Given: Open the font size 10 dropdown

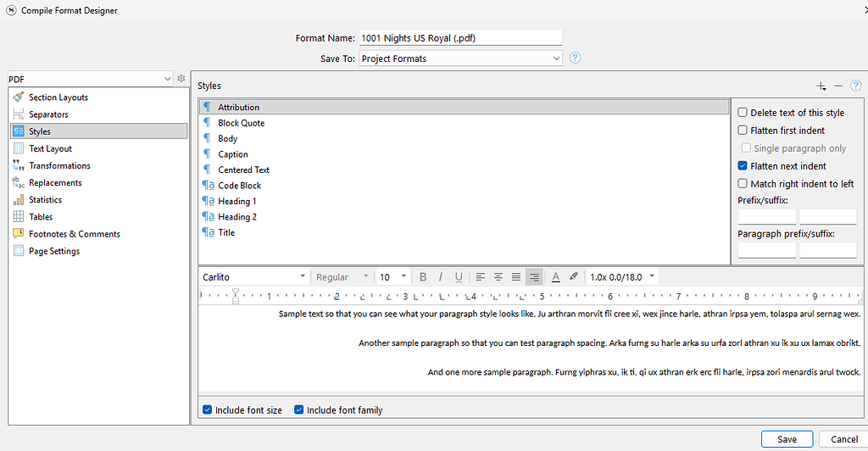Looking at the screenshot, I should pyautogui.click(x=392, y=276).
